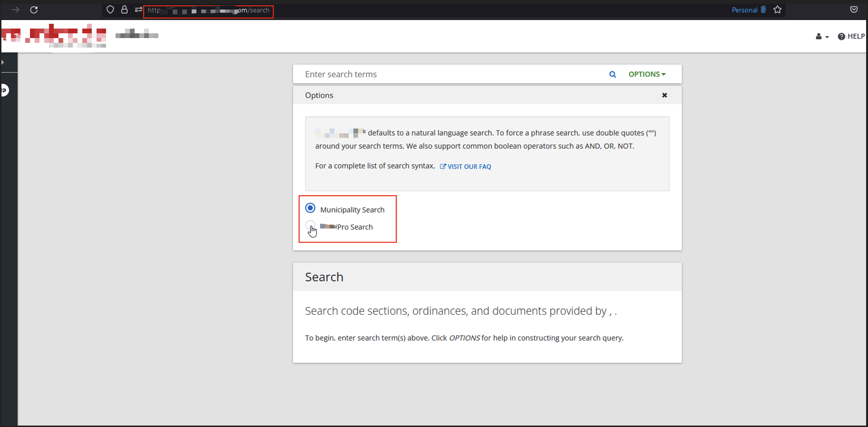Open the site permissions settings icon
Screen dimensions: 868x427
(138, 10)
